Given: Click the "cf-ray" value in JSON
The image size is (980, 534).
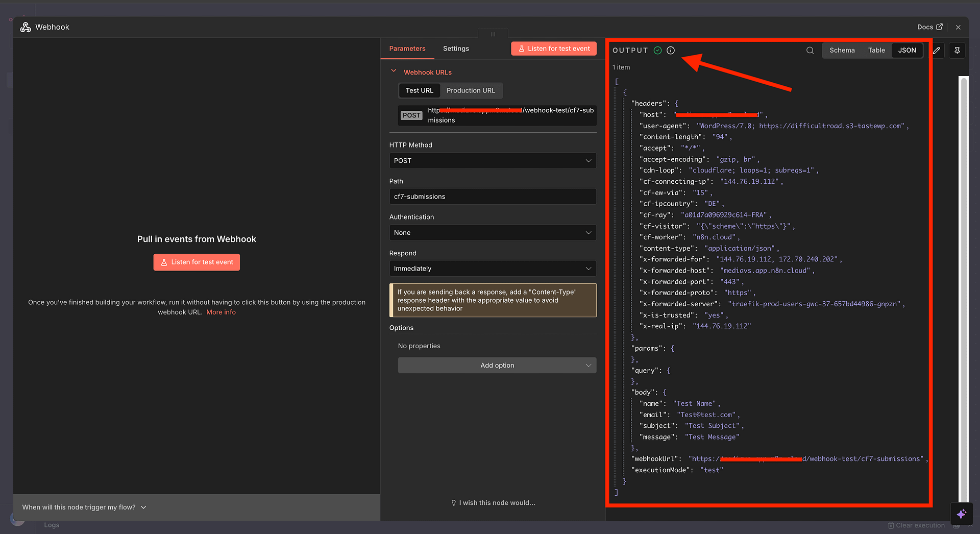Looking at the screenshot, I should (x=724, y=215).
